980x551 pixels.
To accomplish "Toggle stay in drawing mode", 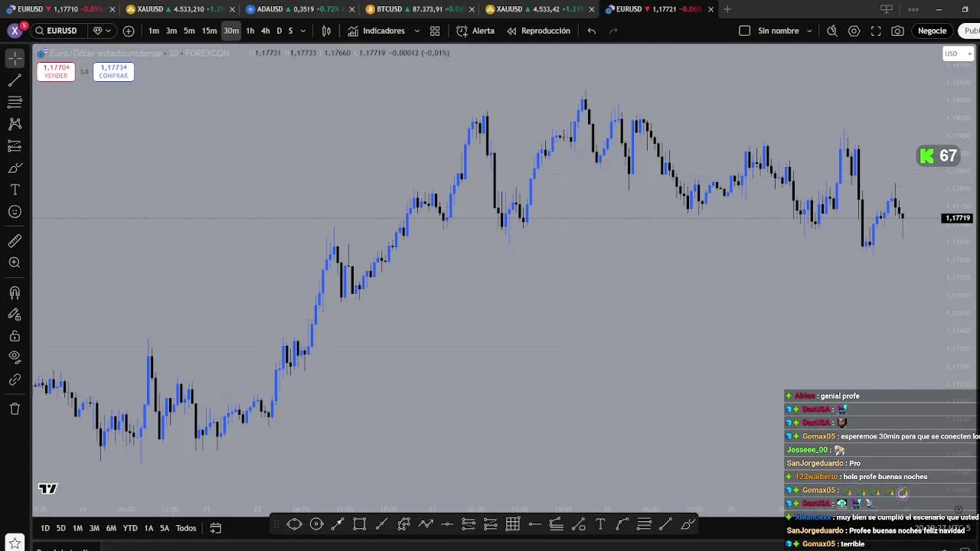I will click(x=15, y=314).
